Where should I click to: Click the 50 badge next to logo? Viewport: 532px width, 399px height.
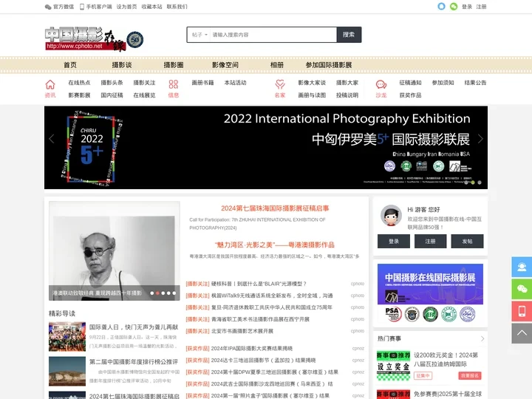[135, 40]
